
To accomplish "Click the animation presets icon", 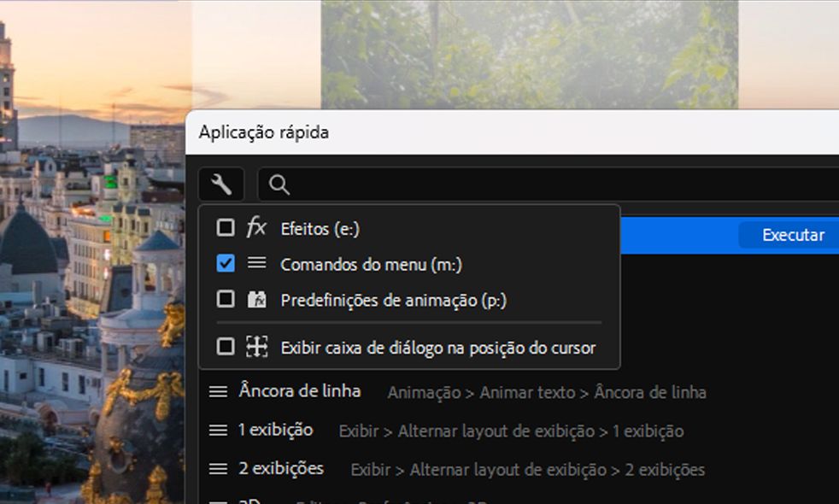I will click(256, 300).
